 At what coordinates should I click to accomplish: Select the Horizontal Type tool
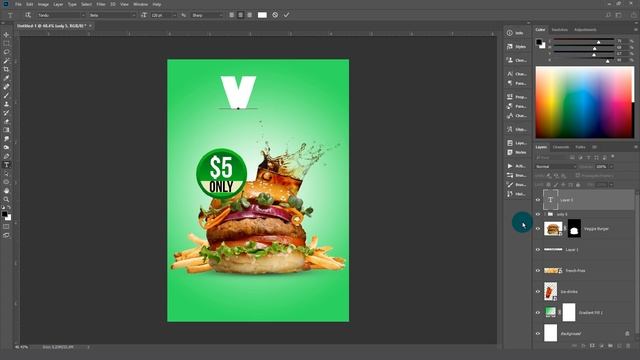click(x=6, y=165)
